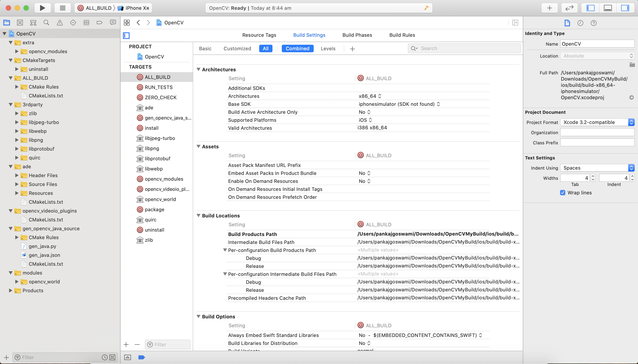The height and width of the screenshot is (364, 638).
Task: Increase the Tab width stepper
Action: point(593,176)
